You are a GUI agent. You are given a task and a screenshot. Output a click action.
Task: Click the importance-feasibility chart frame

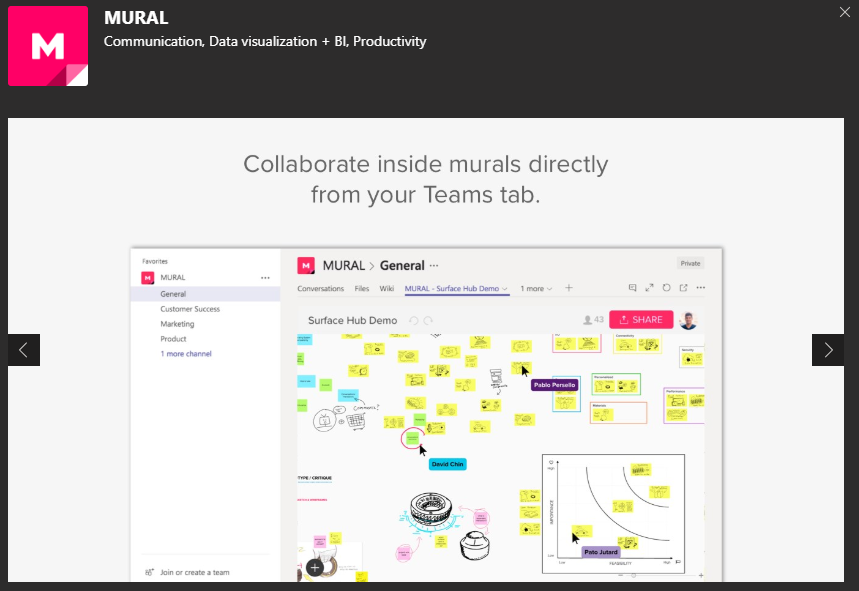click(x=613, y=513)
